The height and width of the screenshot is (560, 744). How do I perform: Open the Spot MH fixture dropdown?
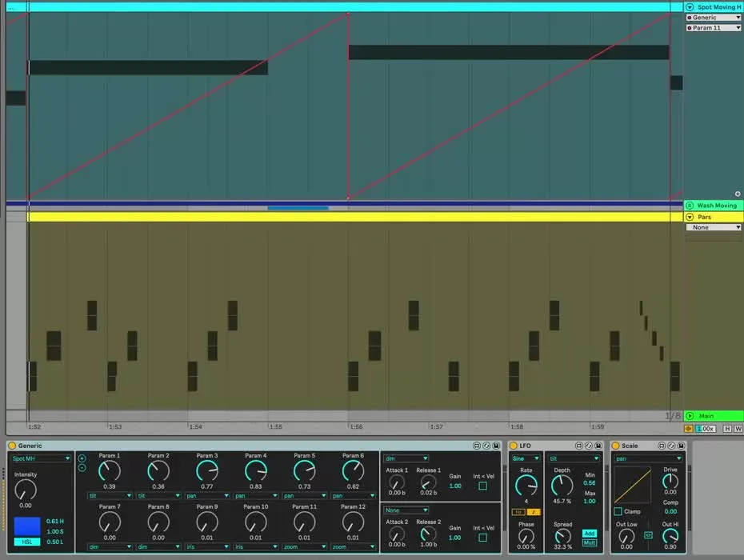pyautogui.click(x=42, y=458)
